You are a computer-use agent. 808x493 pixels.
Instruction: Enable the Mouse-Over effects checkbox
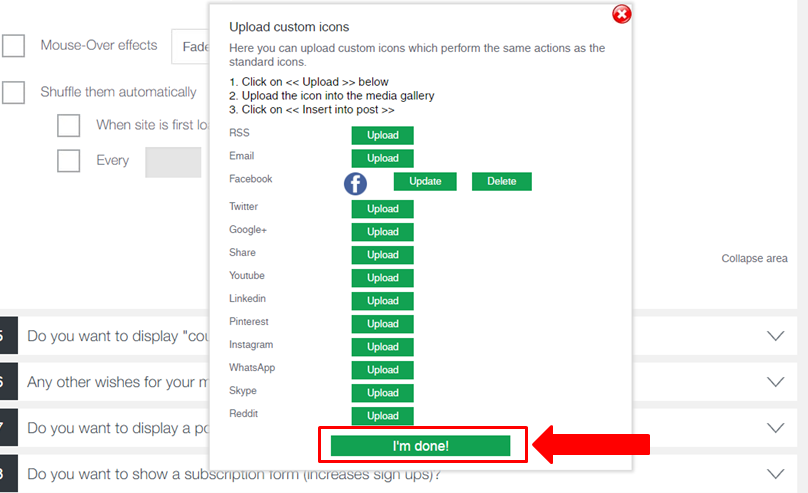tap(13, 46)
